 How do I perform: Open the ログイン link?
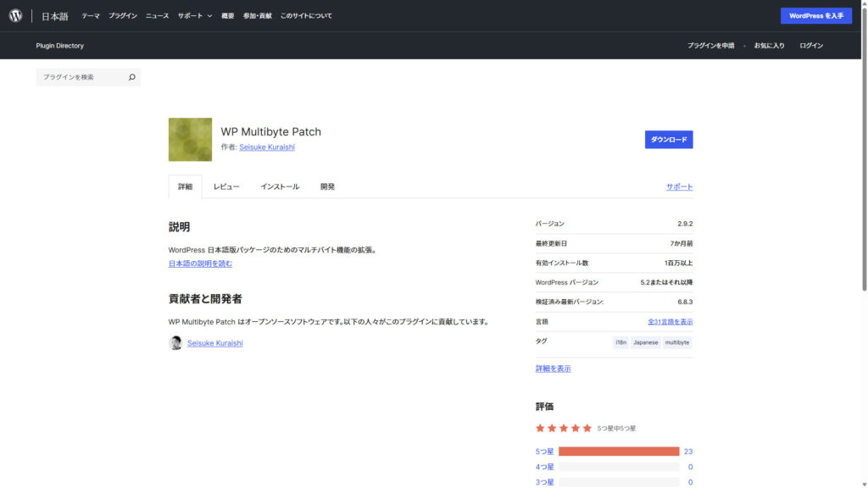pos(811,46)
